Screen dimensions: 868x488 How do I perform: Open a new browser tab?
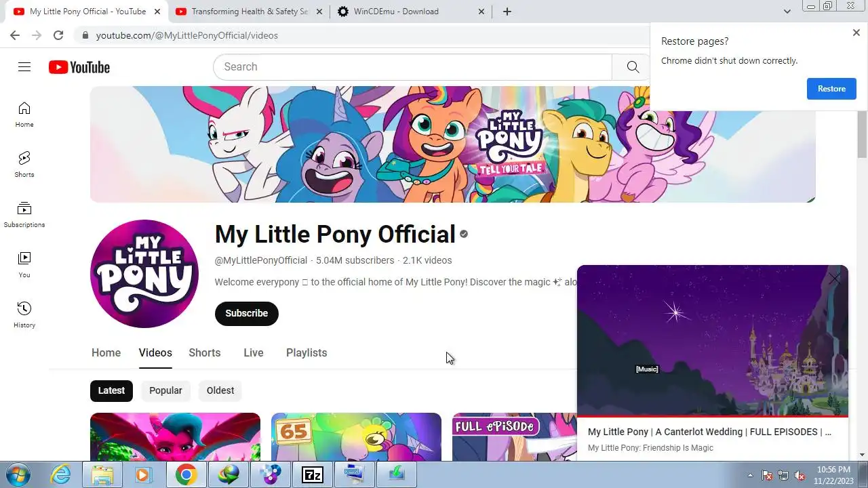[x=507, y=12]
